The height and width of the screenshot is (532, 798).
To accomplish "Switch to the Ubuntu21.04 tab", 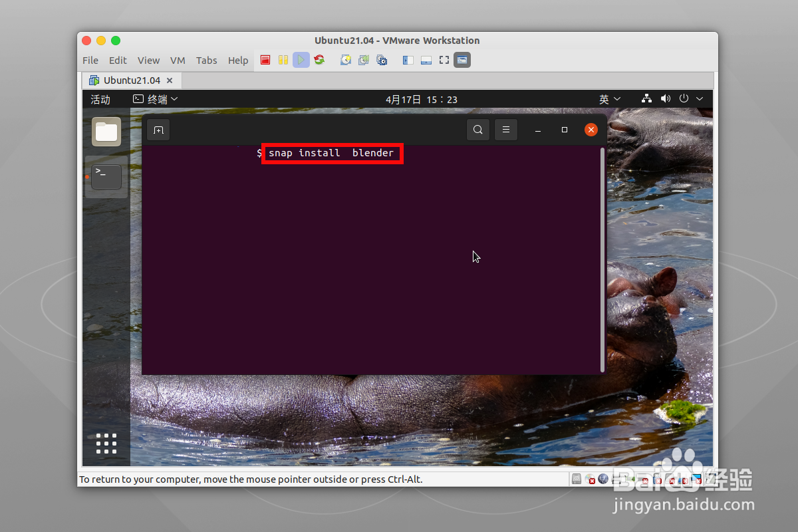I will click(x=131, y=80).
